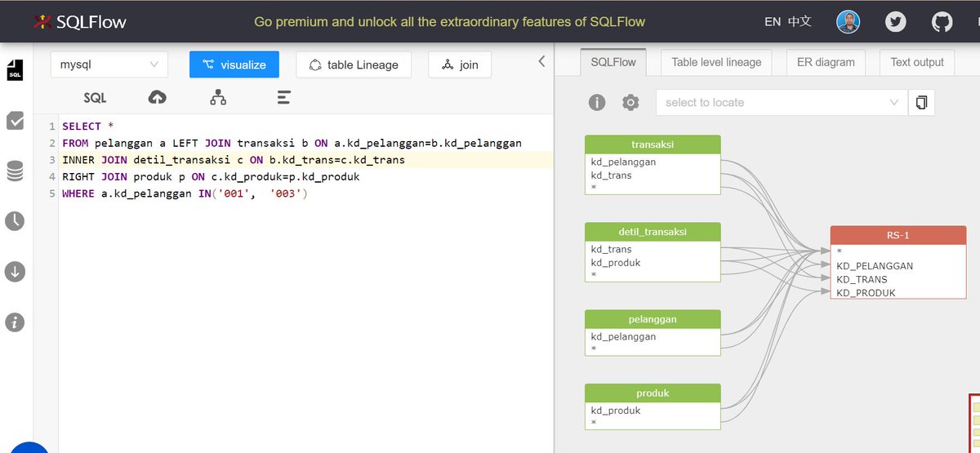This screenshot has height=453, width=980.
Task: Switch language to 中文
Action: tap(800, 22)
